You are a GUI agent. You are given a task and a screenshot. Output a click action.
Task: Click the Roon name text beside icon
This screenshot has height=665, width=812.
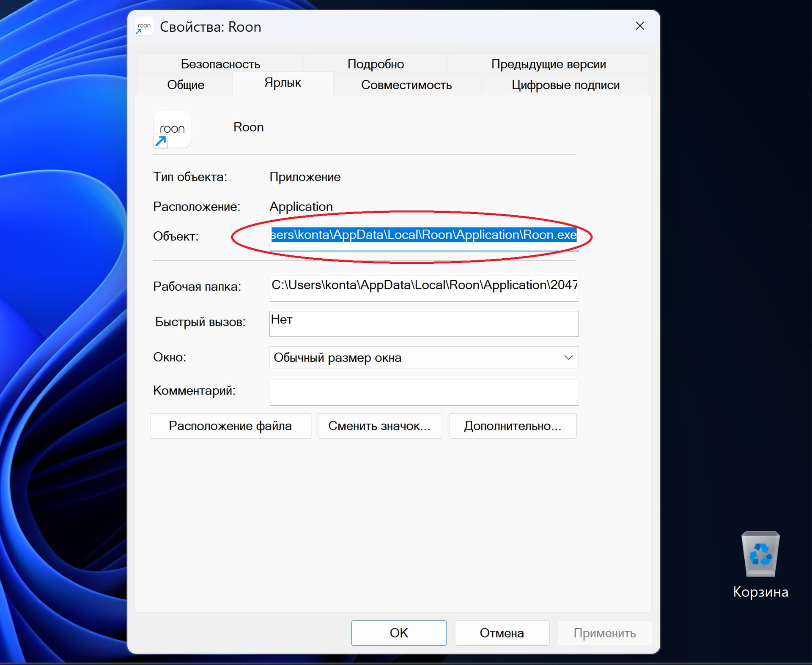click(249, 127)
